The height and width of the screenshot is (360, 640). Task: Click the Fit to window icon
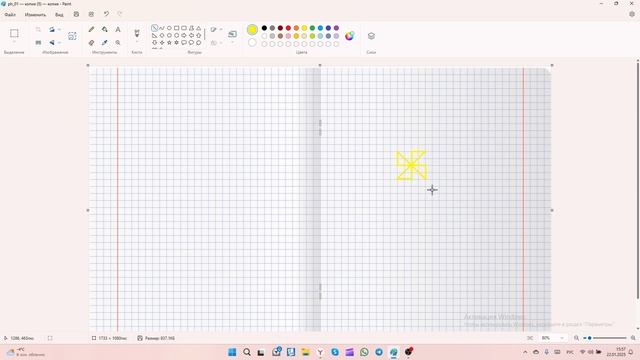(530, 338)
